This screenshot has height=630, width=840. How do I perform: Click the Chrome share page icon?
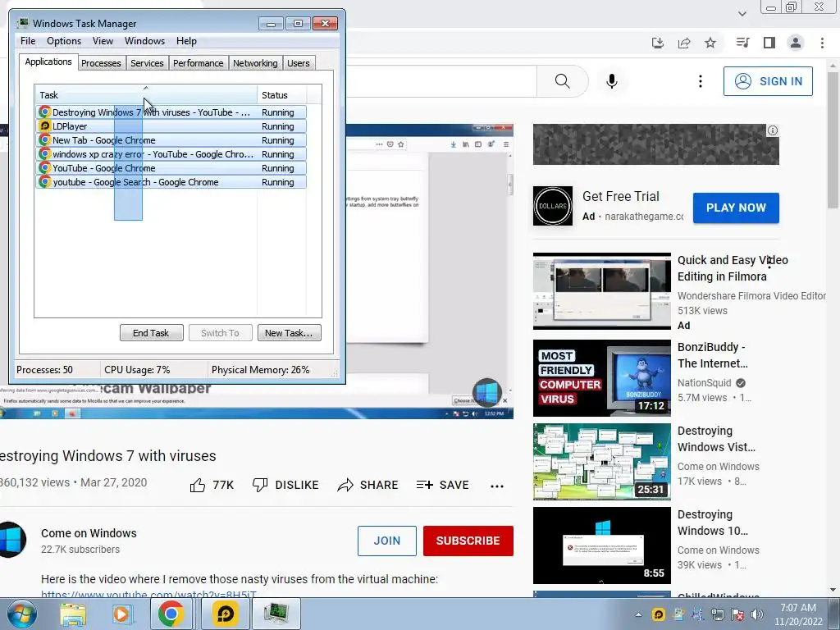coord(684,43)
